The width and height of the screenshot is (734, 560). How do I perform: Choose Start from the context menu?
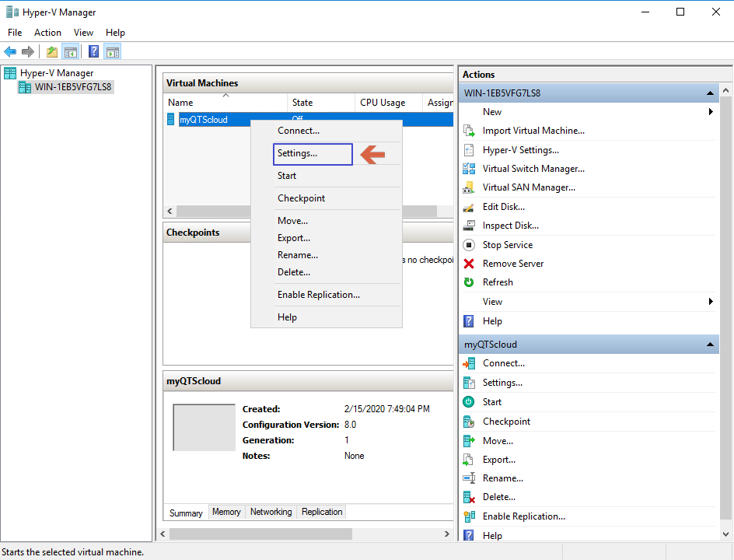pos(327,176)
